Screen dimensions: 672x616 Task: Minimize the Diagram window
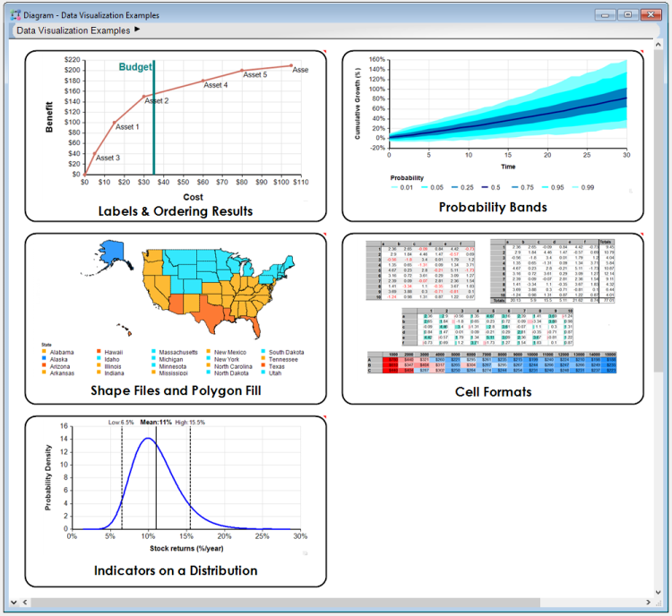[x=605, y=14]
